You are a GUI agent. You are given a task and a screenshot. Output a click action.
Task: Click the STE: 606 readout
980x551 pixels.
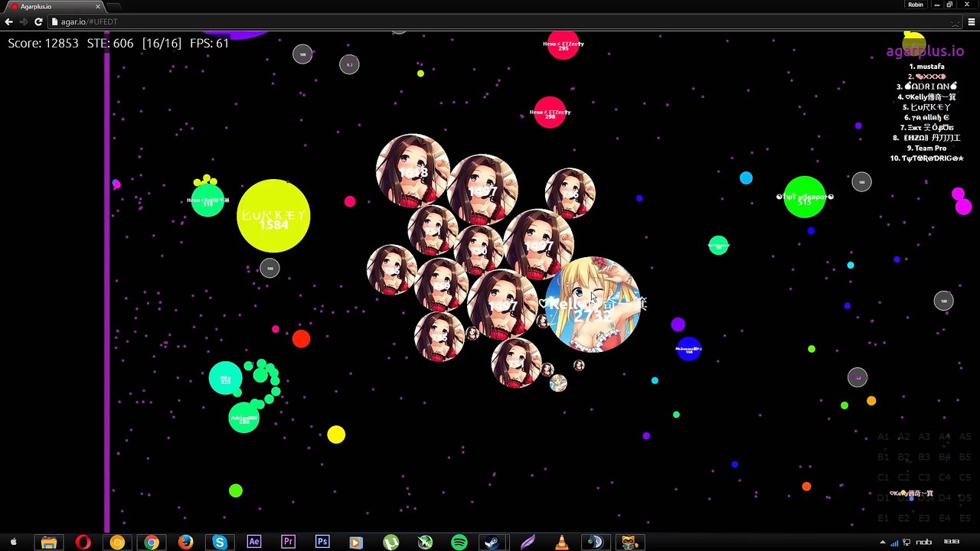point(110,44)
